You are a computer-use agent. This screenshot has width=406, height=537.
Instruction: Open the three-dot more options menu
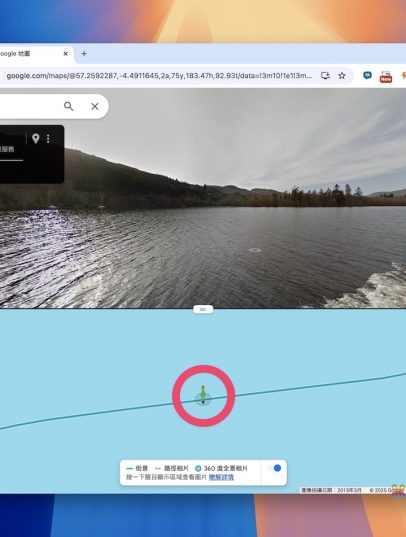[48, 138]
